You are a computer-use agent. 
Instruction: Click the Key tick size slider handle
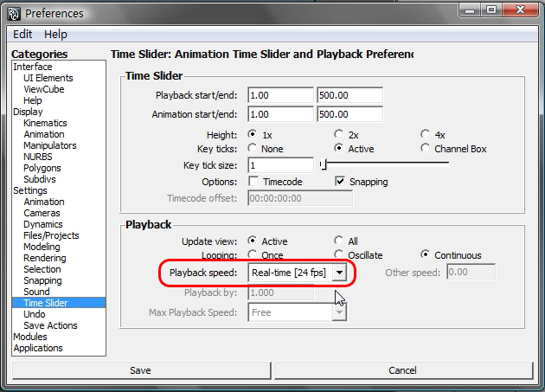click(324, 164)
